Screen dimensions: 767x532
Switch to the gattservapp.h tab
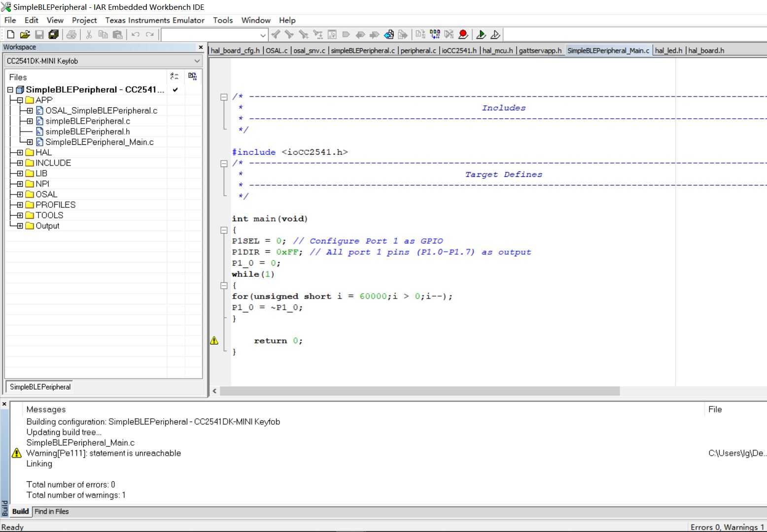(540, 50)
